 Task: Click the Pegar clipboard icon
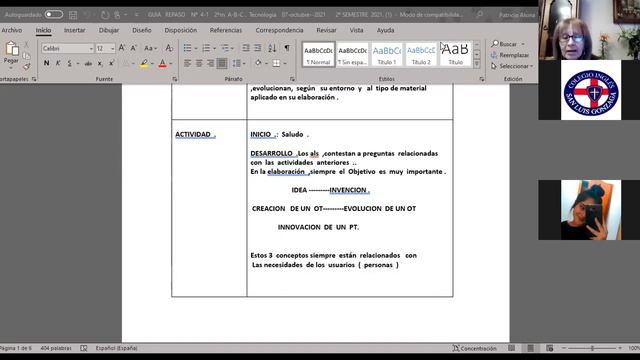pyautogui.click(x=11, y=49)
